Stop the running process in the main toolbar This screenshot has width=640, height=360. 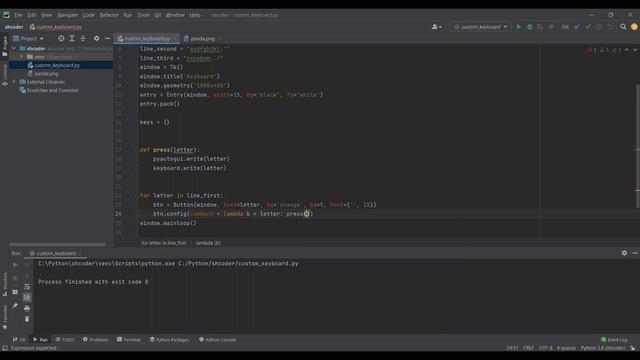coord(551,27)
